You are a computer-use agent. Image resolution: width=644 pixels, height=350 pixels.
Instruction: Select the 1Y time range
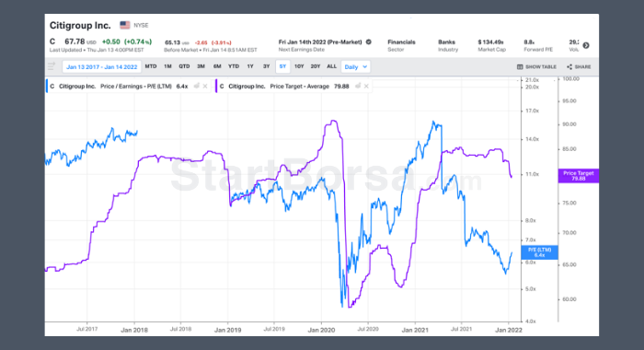click(250, 66)
